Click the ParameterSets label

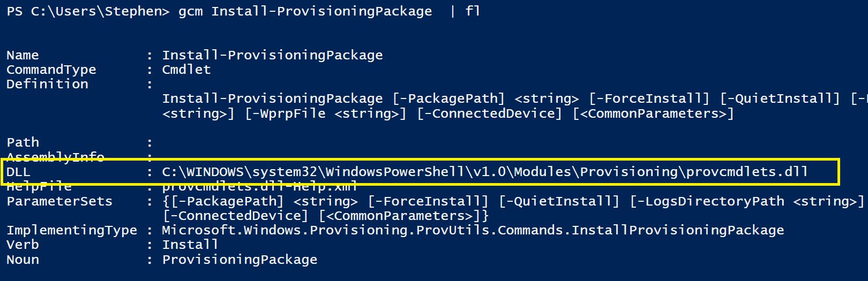pyautogui.click(x=59, y=201)
